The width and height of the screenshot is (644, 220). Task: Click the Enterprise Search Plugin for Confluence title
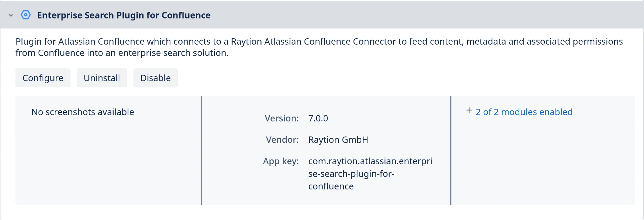tap(124, 15)
